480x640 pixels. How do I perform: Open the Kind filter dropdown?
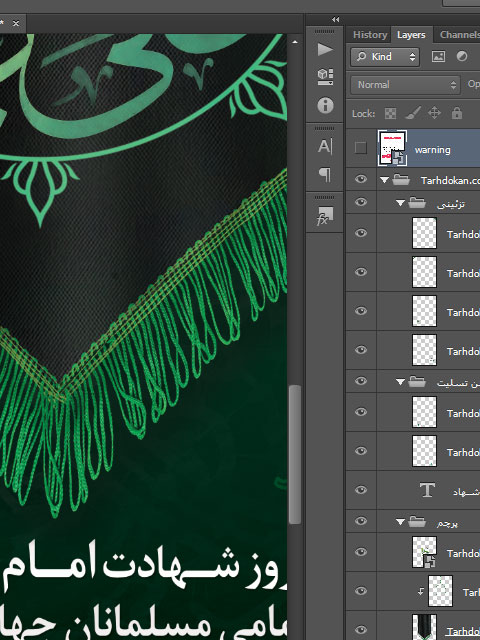[384, 56]
